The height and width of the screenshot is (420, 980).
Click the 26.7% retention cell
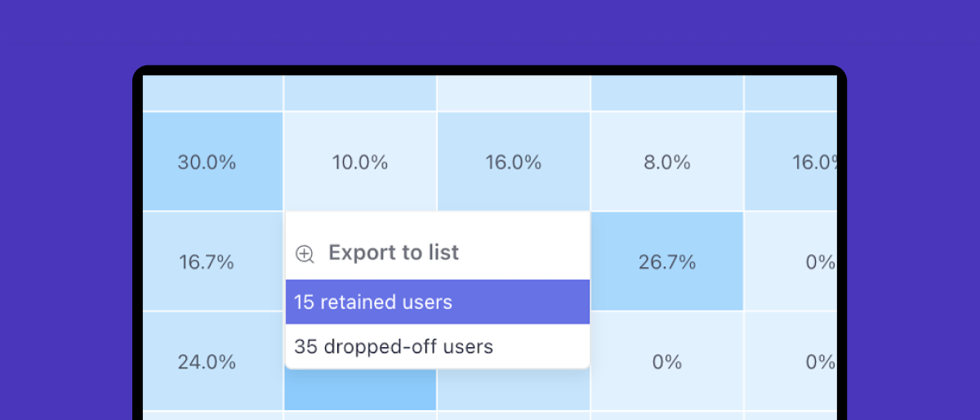667,261
